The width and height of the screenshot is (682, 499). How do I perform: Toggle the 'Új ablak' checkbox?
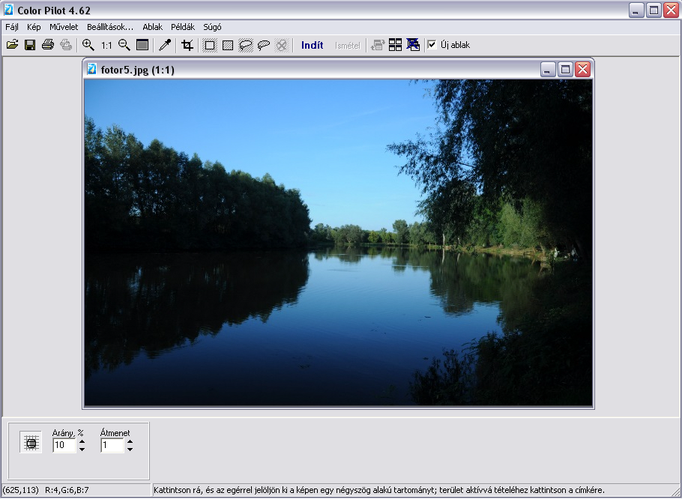tap(432, 45)
